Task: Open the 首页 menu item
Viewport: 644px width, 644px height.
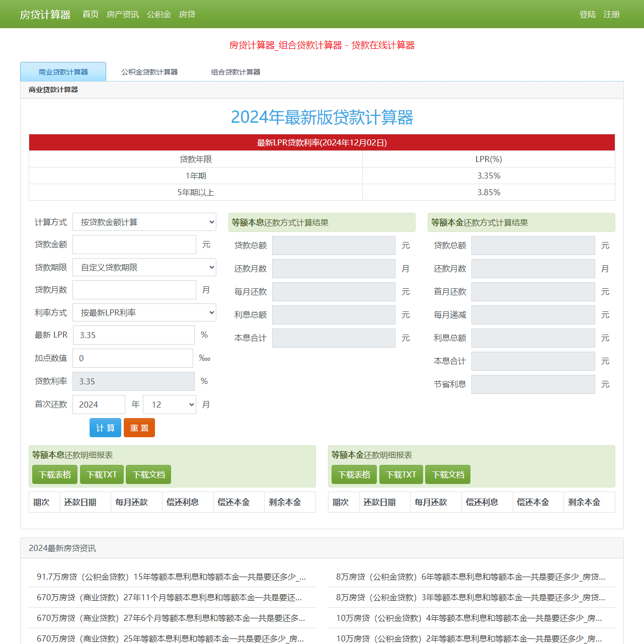Action: (91, 14)
